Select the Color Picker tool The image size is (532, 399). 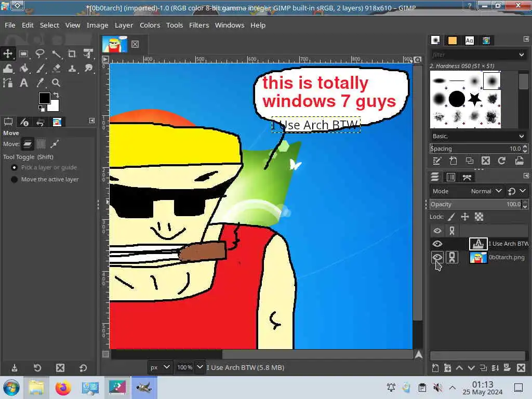[40, 83]
